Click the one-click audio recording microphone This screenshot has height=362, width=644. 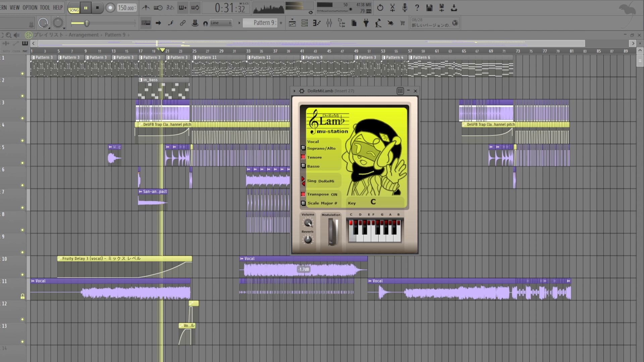(405, 7)
